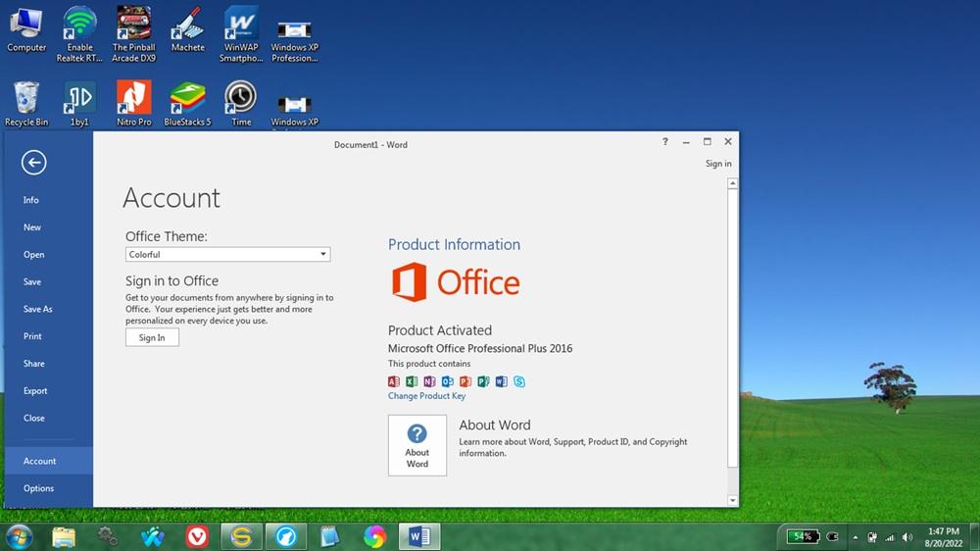The height and width of the screenshot is (551, 980).
Task: Click the Outlook icon in Product Information
Action: point(448,381)
